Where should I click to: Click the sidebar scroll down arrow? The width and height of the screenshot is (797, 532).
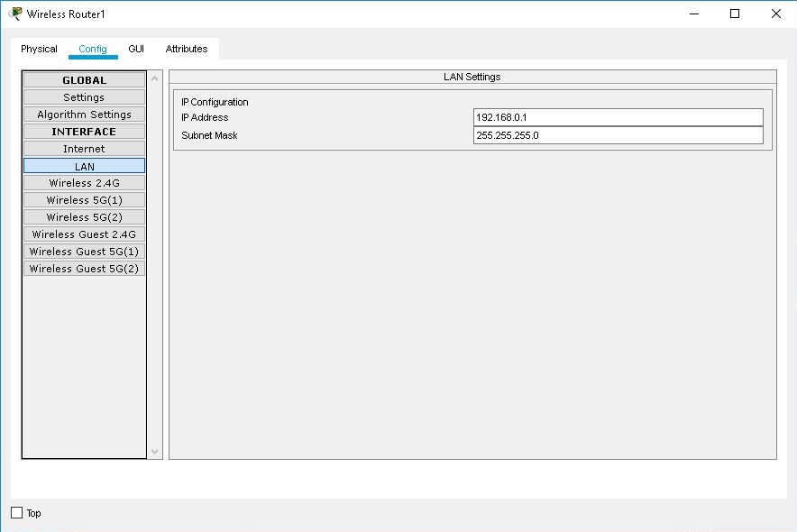point(154,452)
